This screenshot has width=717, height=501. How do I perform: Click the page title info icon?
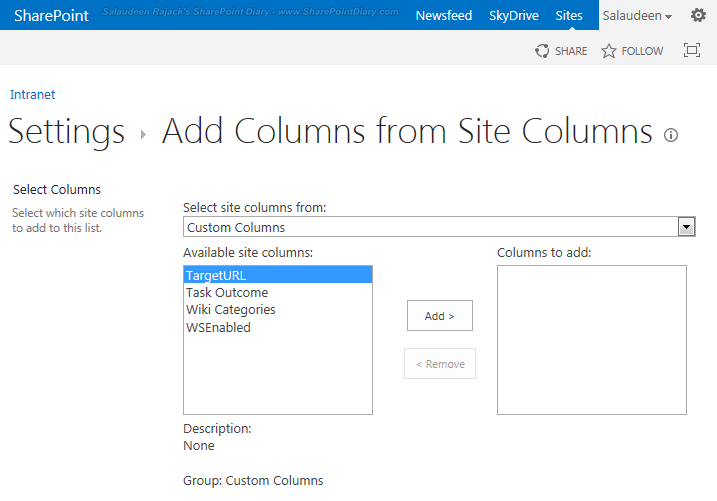coord(671,135)
